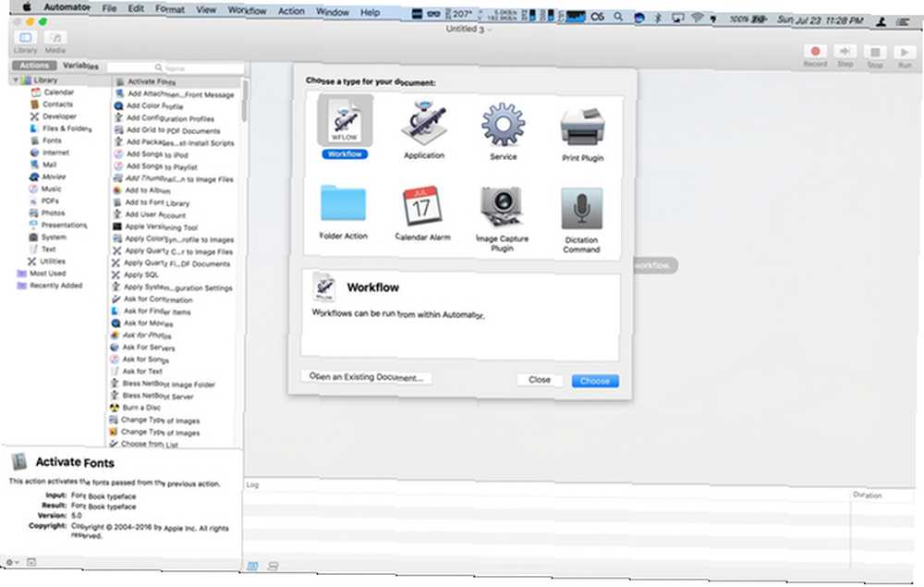The image size is (924, 587).
Task: Select the Calendar Alarm icon
Action: pos(422,206)
